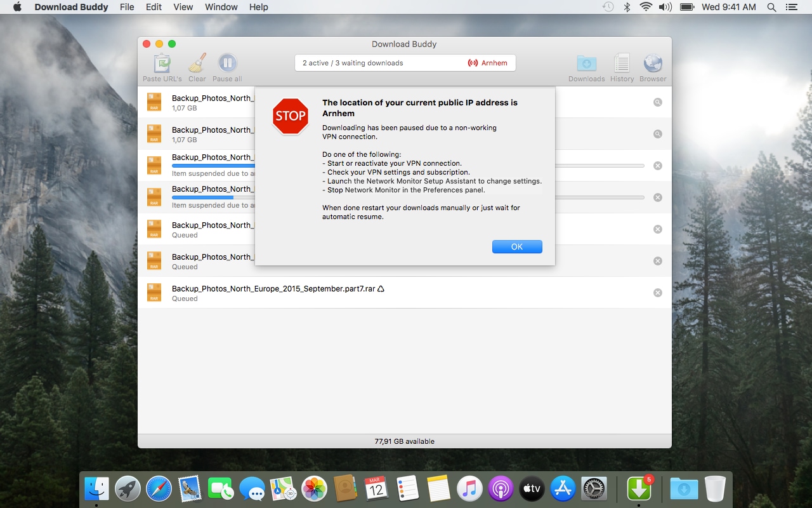Click the Time Machine menu bar icon
812x508 pixels.
[608, 7]
